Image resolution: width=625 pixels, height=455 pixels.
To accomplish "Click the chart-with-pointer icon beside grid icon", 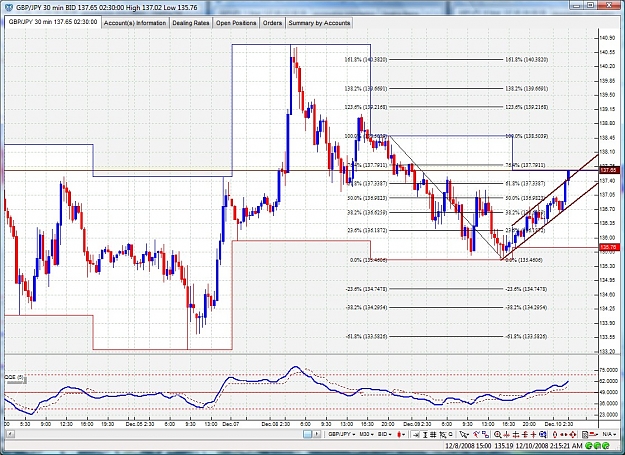I will pyautogui.click(x=443, y=435).
